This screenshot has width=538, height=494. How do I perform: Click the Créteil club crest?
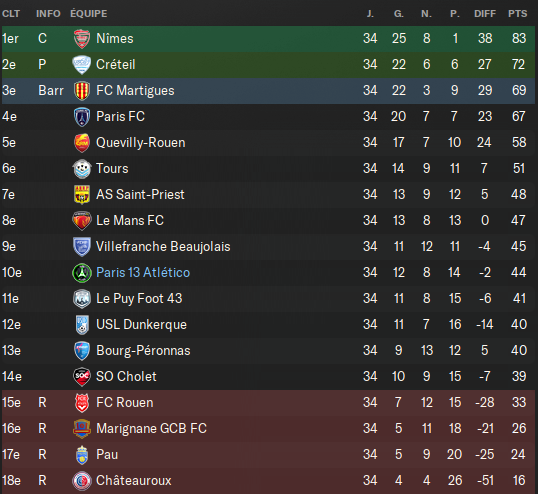click(82, 64)
